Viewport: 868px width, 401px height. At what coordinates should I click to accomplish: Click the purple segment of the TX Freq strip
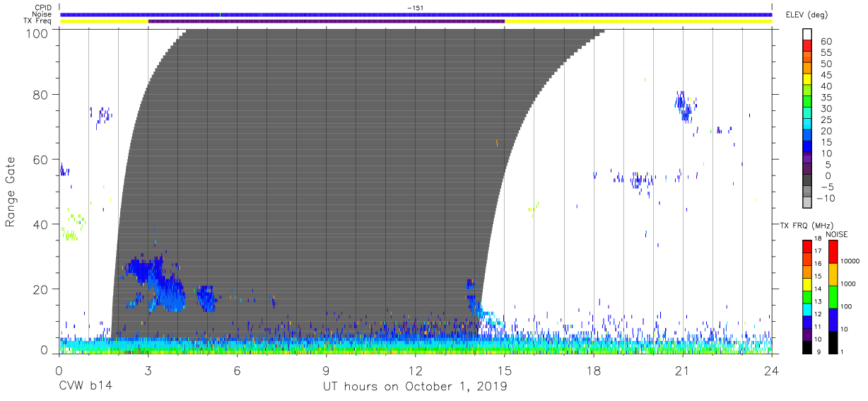pos(327,21)
